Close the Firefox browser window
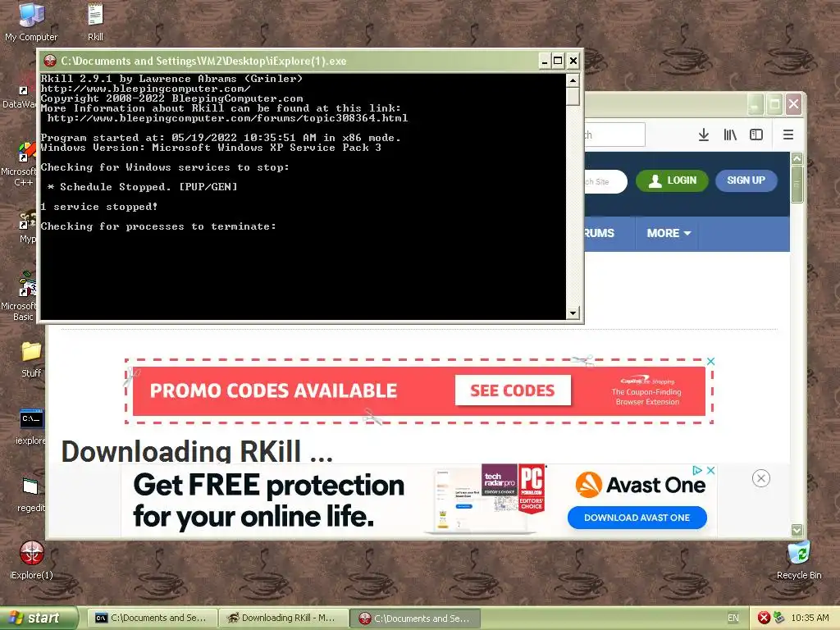The width and height of the screenshot is (840, 630). [x=793, y=104]
